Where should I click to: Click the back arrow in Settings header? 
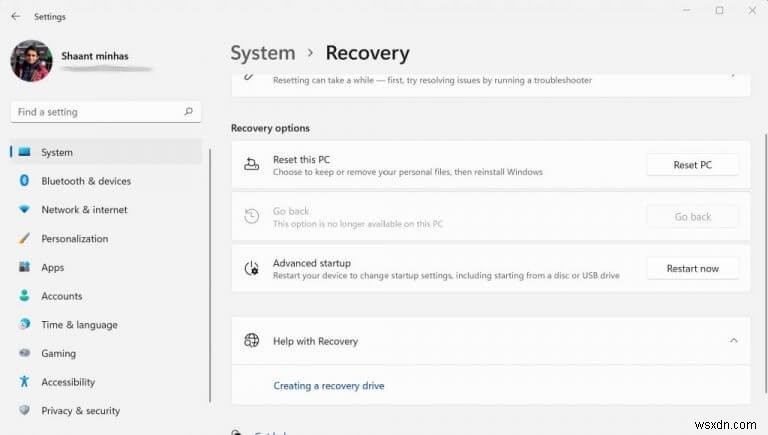[x=16, y=16]
